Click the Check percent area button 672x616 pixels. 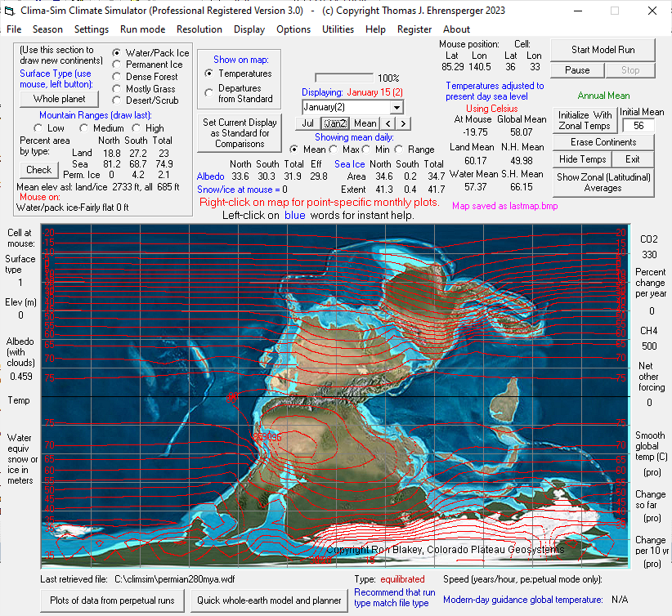38,170
